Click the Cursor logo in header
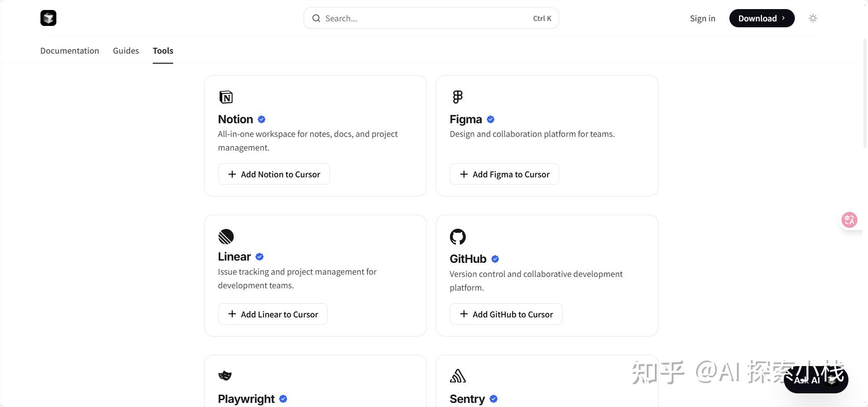The height and width of the screenshot is (407, 868). 48,18
